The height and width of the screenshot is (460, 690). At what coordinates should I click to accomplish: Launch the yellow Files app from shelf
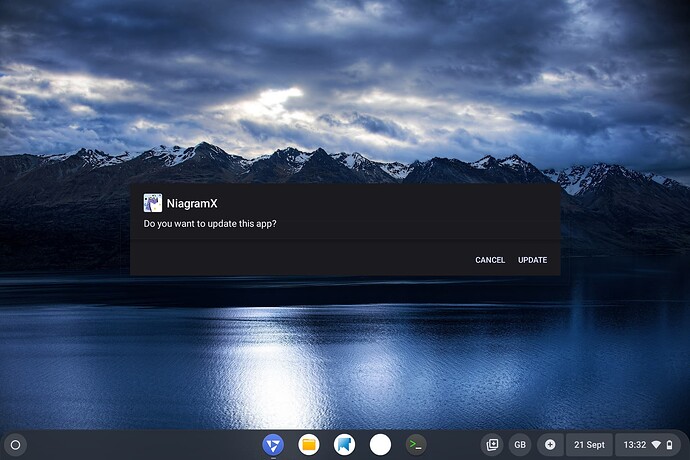click(309, 445)
